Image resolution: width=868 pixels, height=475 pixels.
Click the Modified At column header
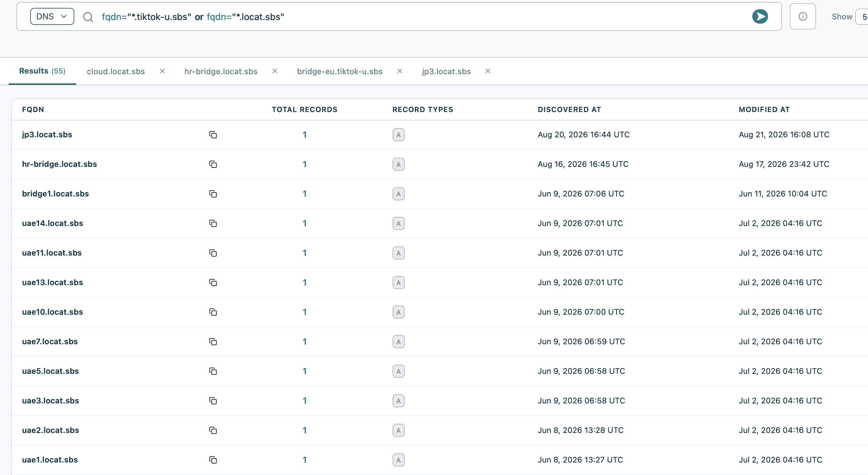coord(764,109)
